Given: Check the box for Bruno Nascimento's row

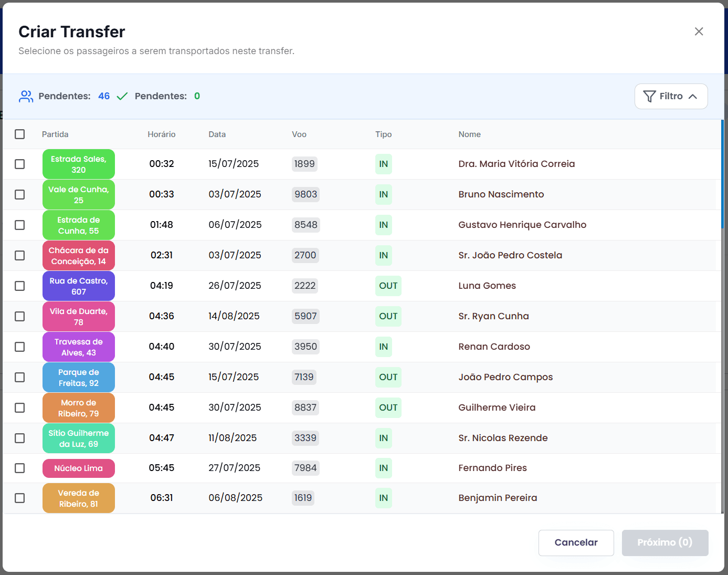Looking at the screenshot, I should tap(20, 194).
